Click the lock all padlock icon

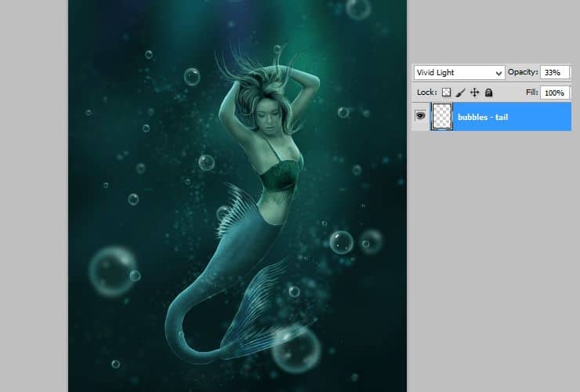pos(488,93)
